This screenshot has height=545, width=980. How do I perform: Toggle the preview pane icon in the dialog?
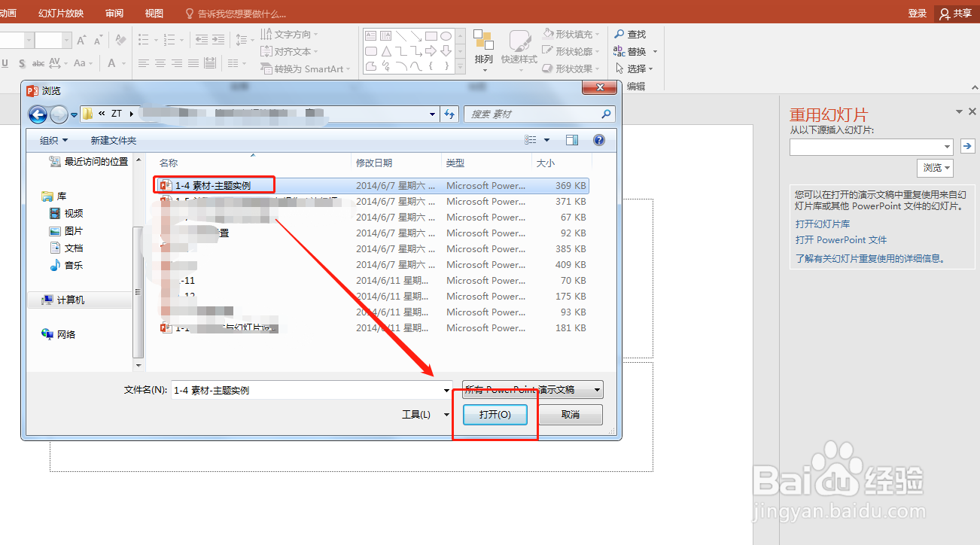point(572,140)
